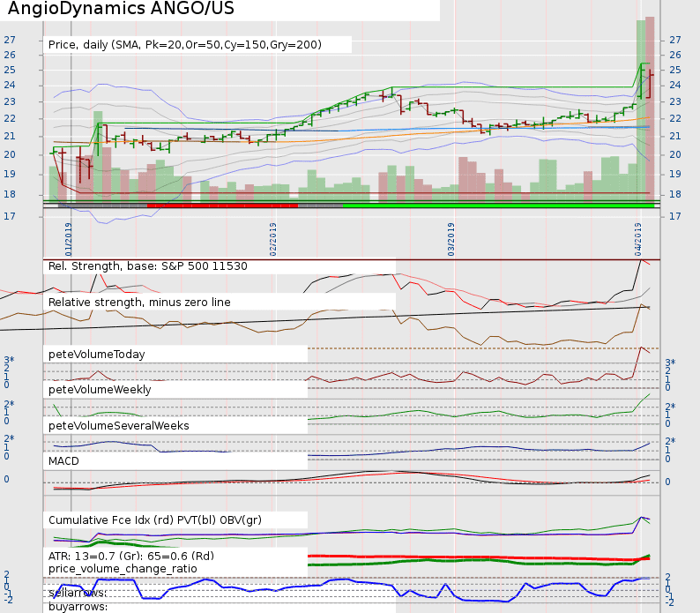Click the 17 label on the left price axis
700x613 pixels.
click(x=10, y=216)
